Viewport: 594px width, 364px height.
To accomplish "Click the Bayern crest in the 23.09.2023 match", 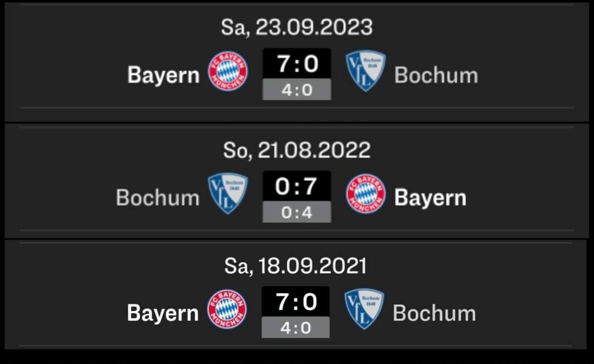I will coord(228,71).
